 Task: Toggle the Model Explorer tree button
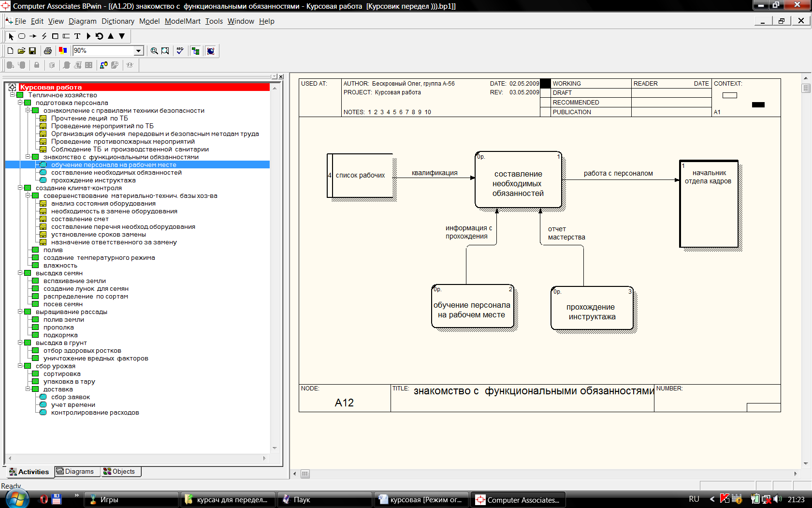(x=196, y=51)
